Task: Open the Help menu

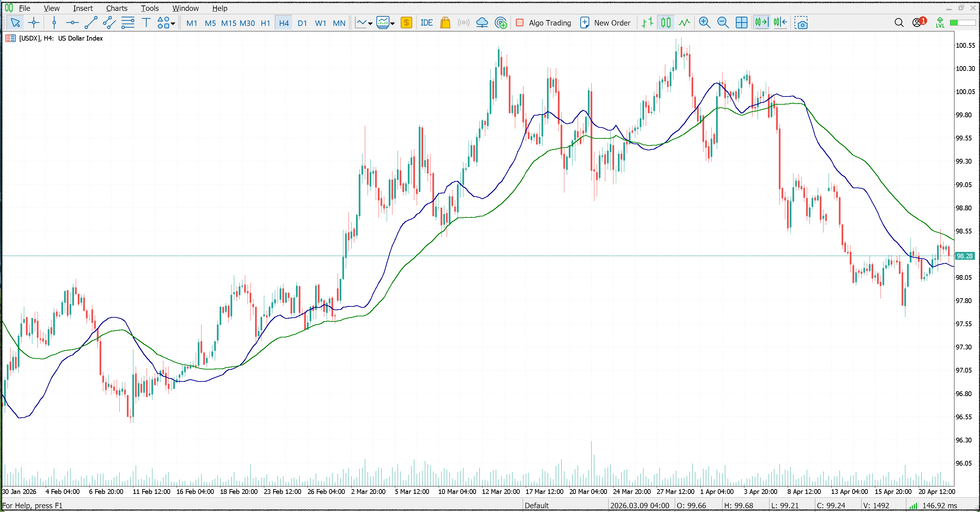Action: pyautogui.click(x=220, y=8)
